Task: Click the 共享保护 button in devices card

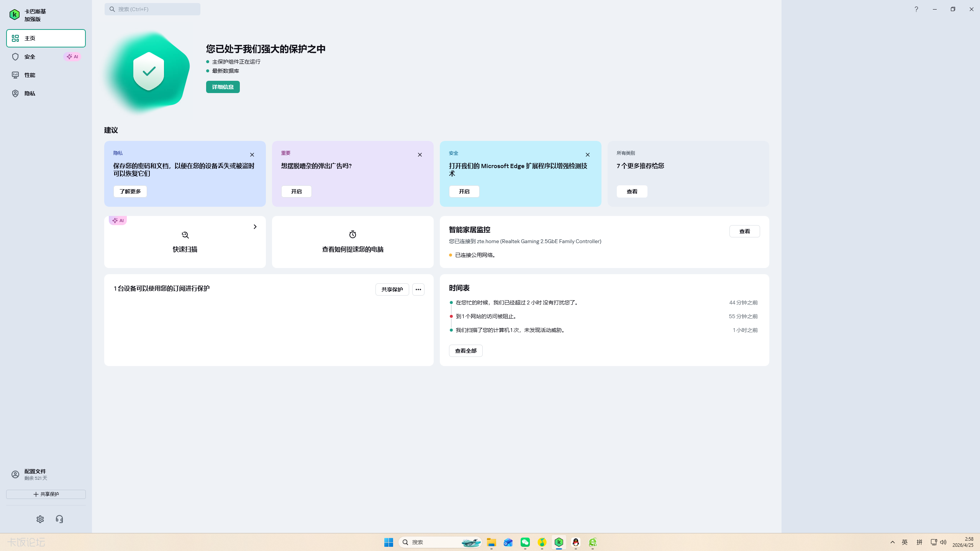Action: pos(392,289)
